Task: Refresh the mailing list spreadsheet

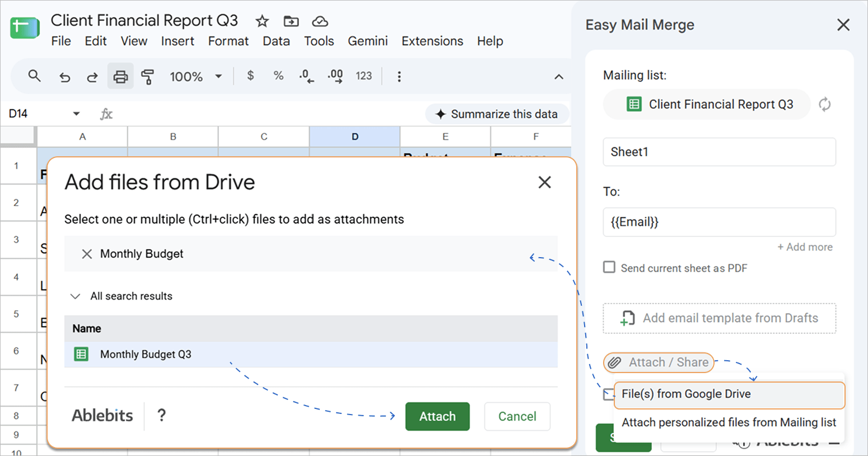Action: tap(825, 104)
